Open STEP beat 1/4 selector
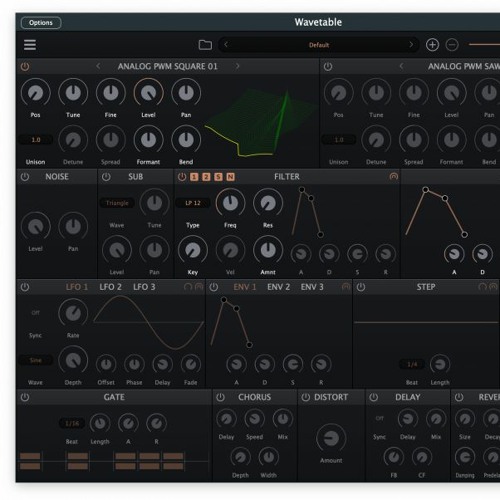This screenshot has width=500, height=500. (412, 364)
